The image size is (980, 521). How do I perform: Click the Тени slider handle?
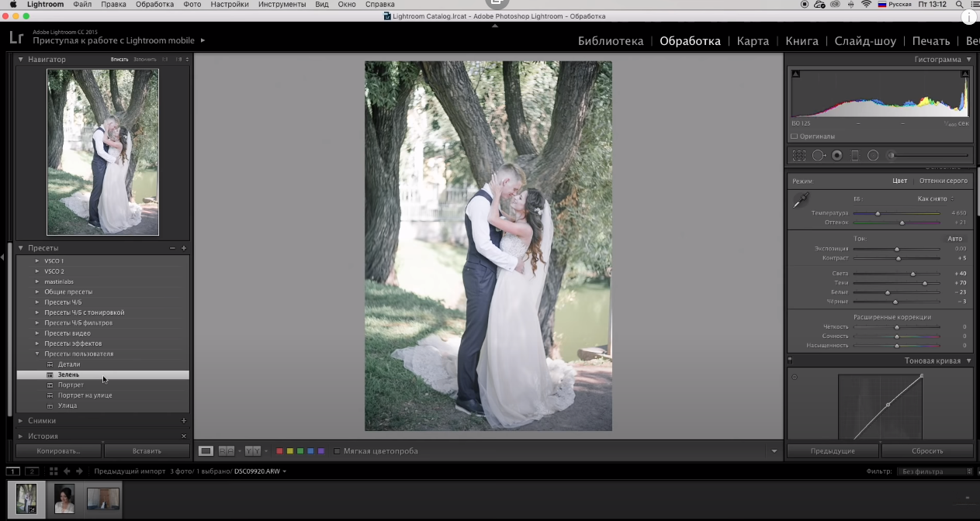pos(924,283)
